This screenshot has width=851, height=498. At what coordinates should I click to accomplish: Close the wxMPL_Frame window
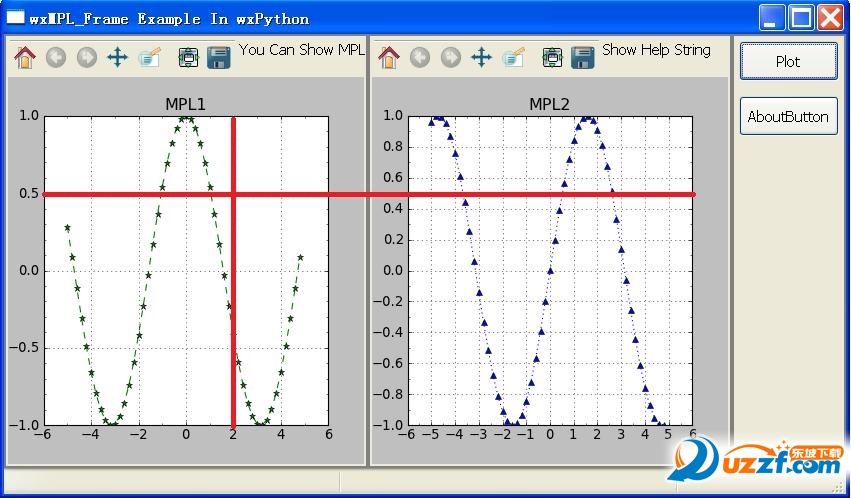tap(831, 18)
